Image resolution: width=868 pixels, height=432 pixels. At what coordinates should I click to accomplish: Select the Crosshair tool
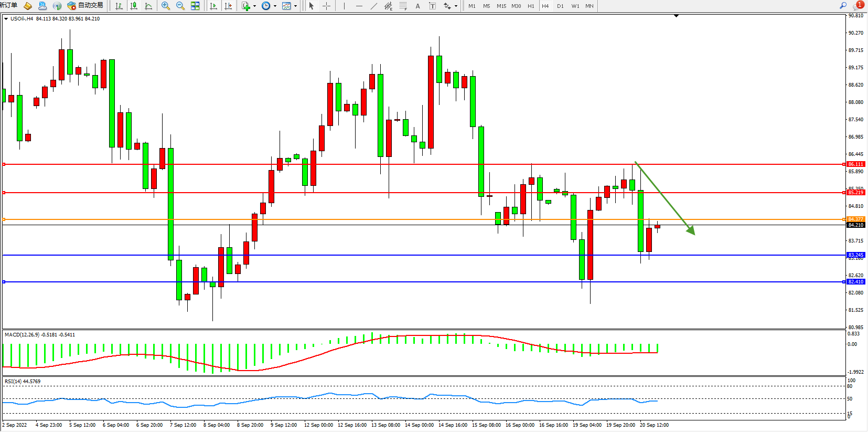click(326, 6)
